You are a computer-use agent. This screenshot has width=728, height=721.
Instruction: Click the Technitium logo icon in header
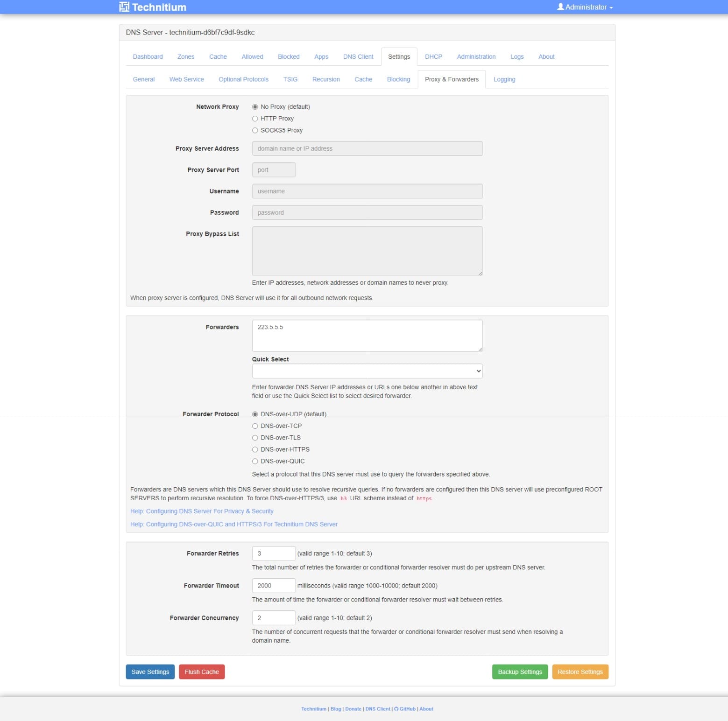pyautogui.click(x=124, y=7)
